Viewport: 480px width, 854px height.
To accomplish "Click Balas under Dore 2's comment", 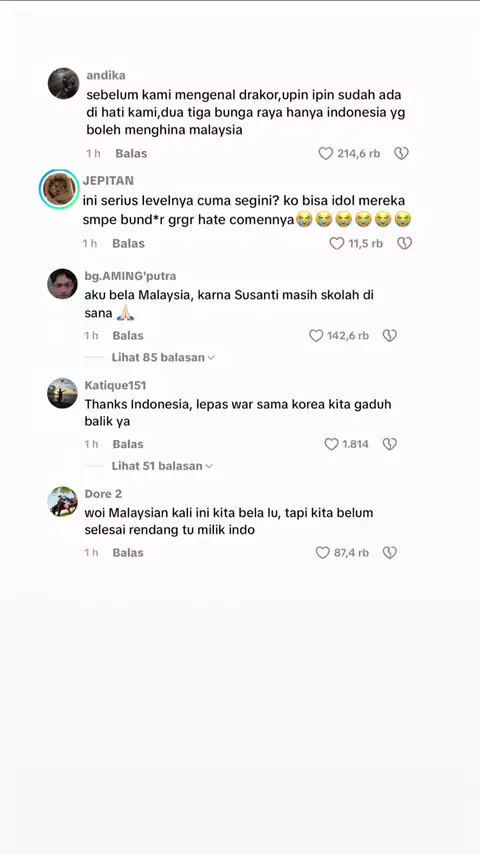I will [x=128, y=553].
